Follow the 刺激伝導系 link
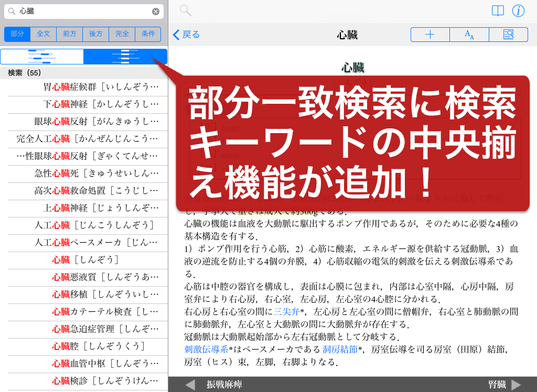Viewport: 537px width, 392px height. pyautogui.click(x=206, y=349)
